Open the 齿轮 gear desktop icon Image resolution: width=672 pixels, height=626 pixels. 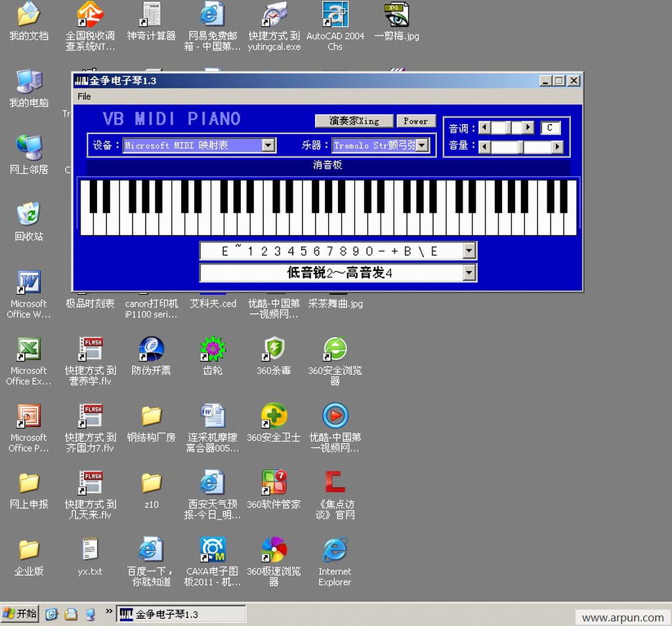(213, 349)
